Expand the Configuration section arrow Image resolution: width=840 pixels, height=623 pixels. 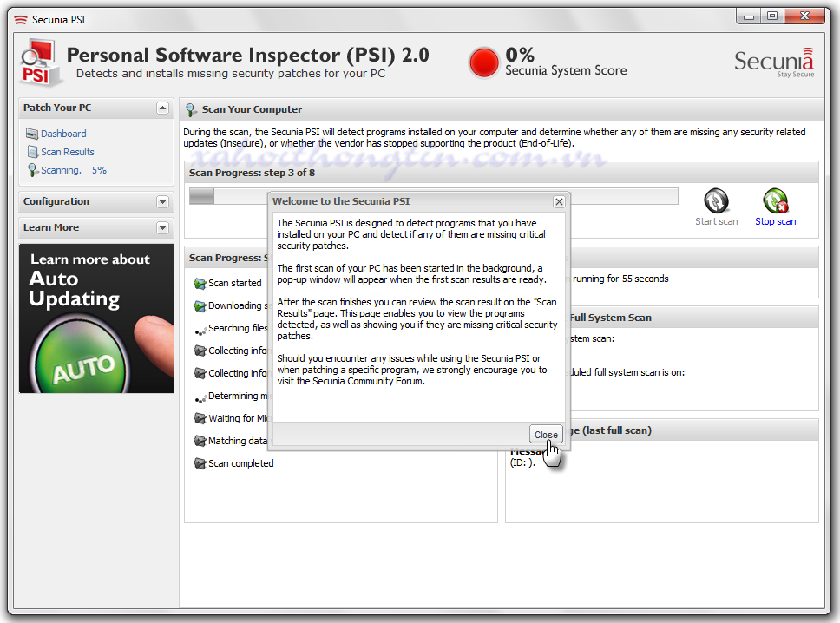(163, 202)
